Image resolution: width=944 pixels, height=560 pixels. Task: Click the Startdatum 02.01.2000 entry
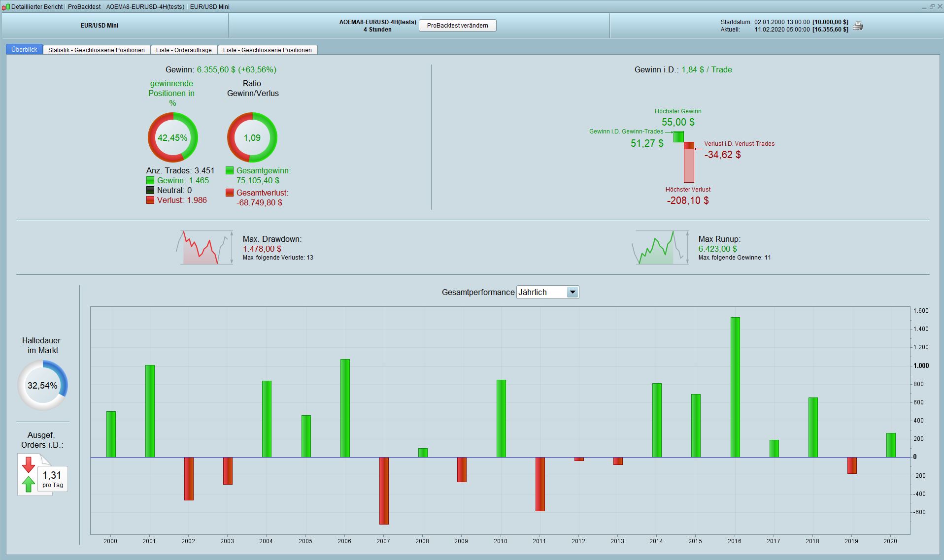coord(784,22)
